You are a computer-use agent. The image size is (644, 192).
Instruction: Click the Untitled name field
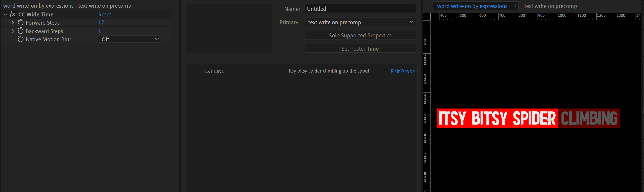pyautogui.click(x=360, y=8)
